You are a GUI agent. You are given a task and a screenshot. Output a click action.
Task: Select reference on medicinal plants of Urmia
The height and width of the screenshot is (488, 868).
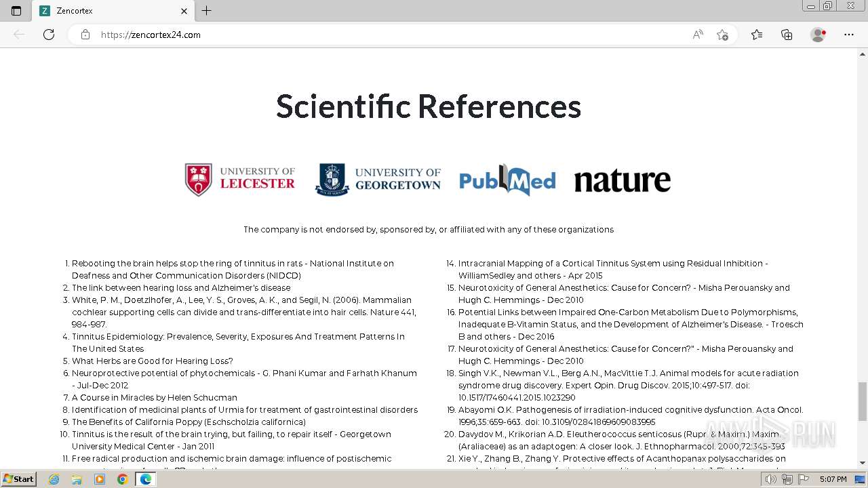(x=245, y=410)
